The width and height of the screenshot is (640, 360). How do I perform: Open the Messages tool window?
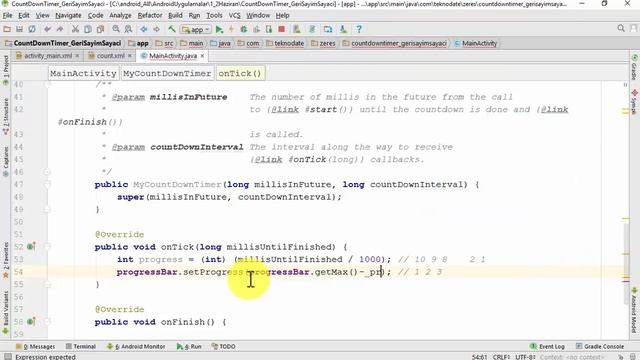(35, 347)
